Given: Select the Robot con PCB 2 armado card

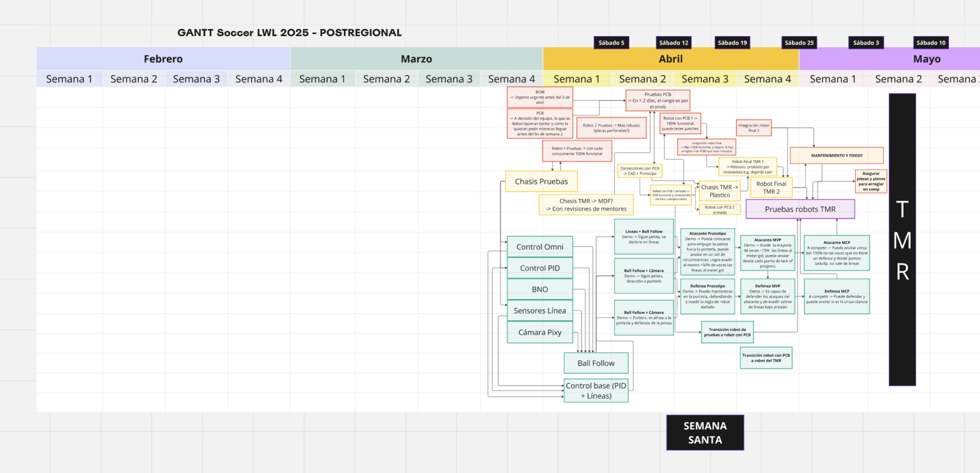Looking at the screenshot, I should 719,210.
